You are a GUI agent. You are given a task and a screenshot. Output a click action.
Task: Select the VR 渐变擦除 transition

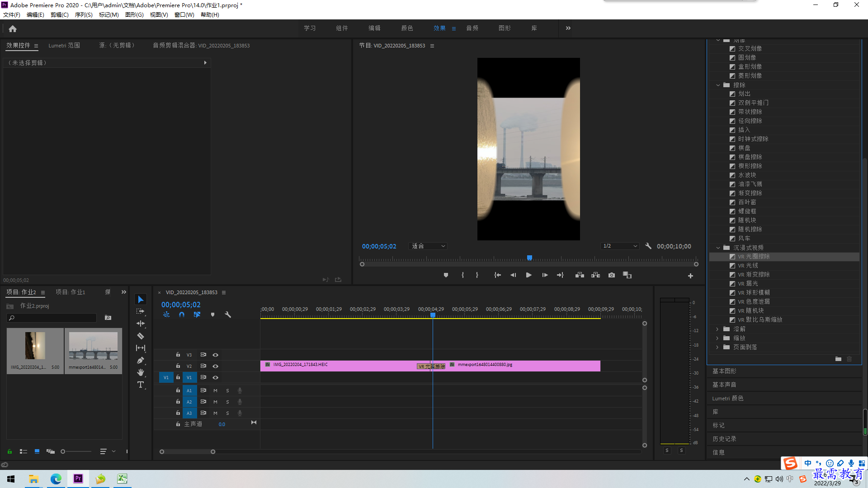[753, 275]
